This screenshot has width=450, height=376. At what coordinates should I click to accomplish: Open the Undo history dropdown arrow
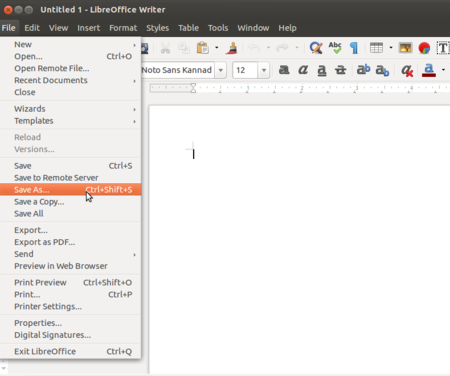[268, 48]
